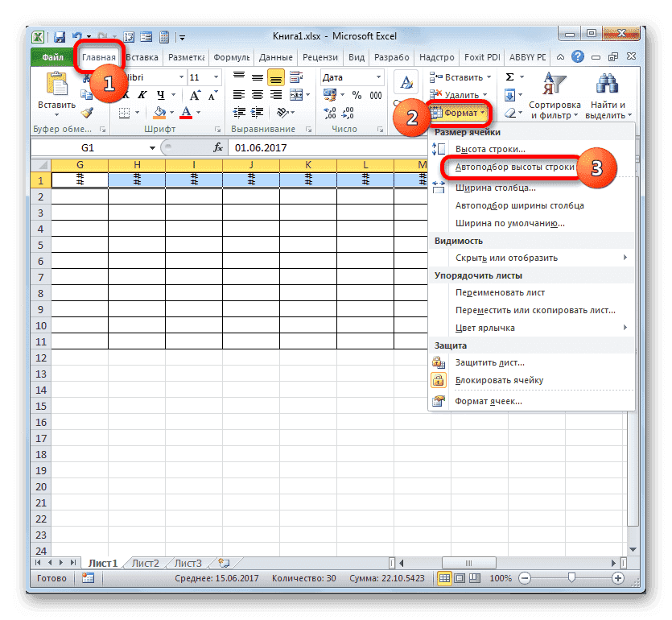The width and height of the screenshot is (672, 620).
Task: Expand the Дата number format dropdown
Action: 379,77
